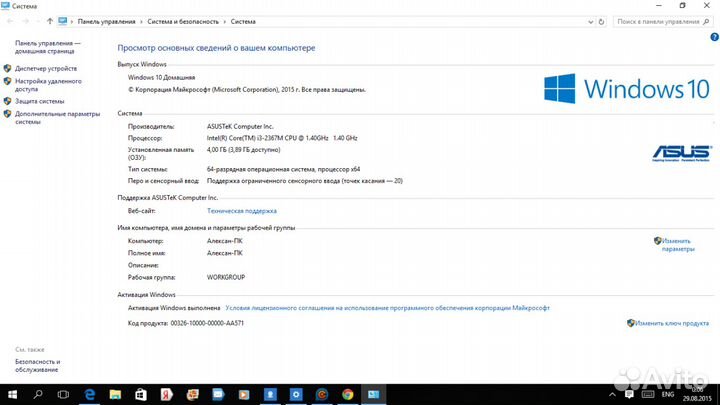This screenshot has width=720, height=405.
Task: Open address bar history dropdown
Action: click(x=591, y=22)
